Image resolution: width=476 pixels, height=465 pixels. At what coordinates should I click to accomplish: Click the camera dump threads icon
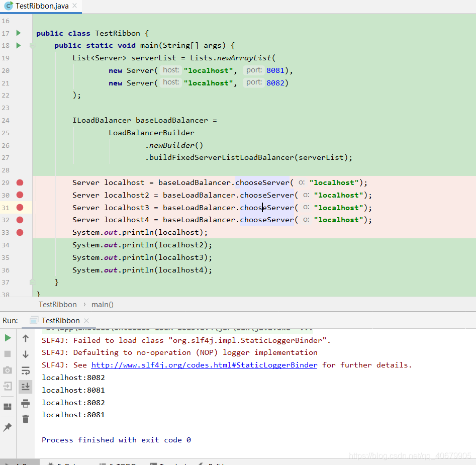pyautogui.click(x=8, y=370)
